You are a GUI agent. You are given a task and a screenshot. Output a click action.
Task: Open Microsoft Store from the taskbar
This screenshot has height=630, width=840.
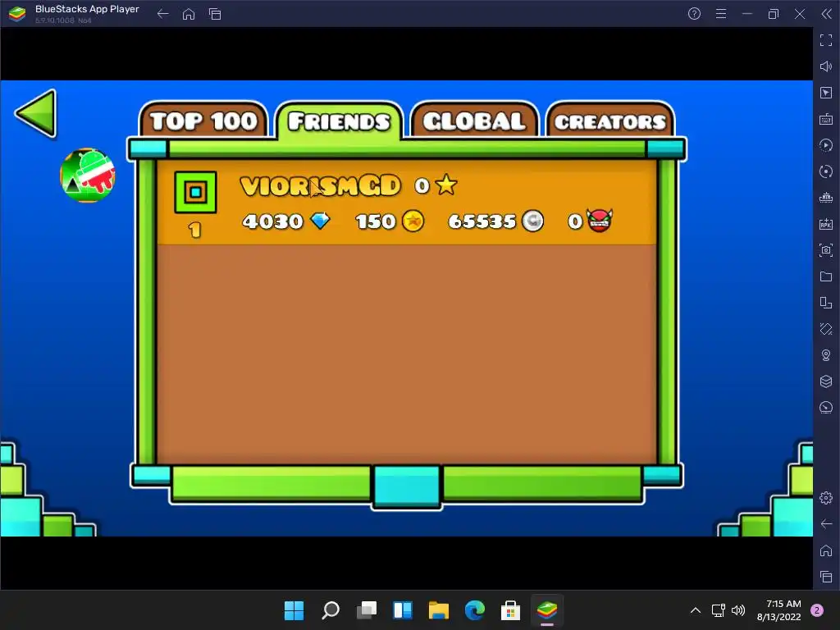coord(510,610)
